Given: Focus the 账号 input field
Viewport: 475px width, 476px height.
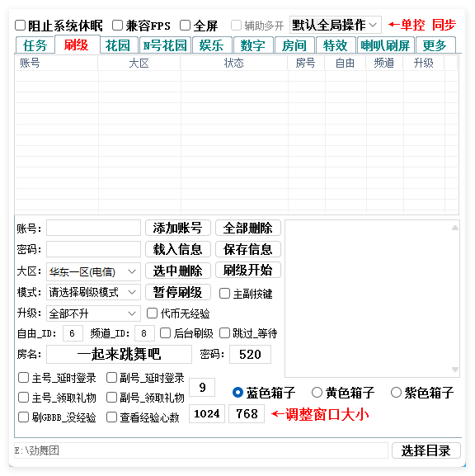Looking at the screenshot, I should (93, 228).
